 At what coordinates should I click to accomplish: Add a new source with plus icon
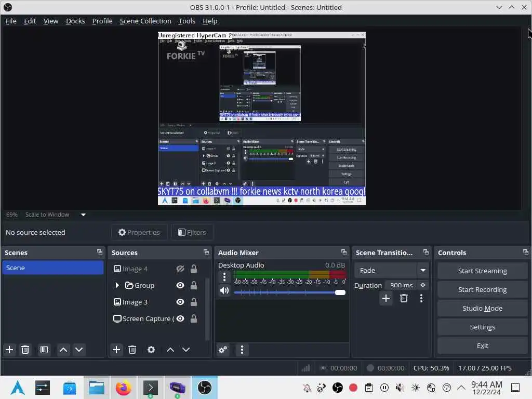(116, 350)
